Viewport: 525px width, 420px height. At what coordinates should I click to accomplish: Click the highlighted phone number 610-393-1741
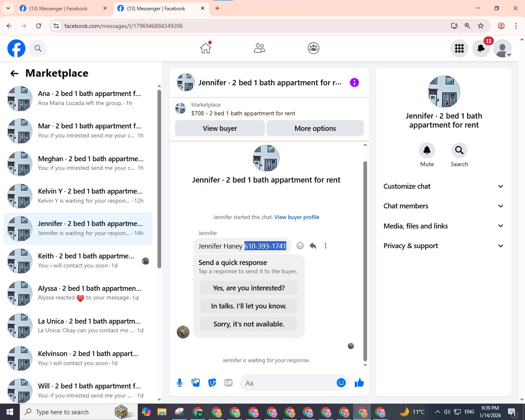(x=265, y=246)
